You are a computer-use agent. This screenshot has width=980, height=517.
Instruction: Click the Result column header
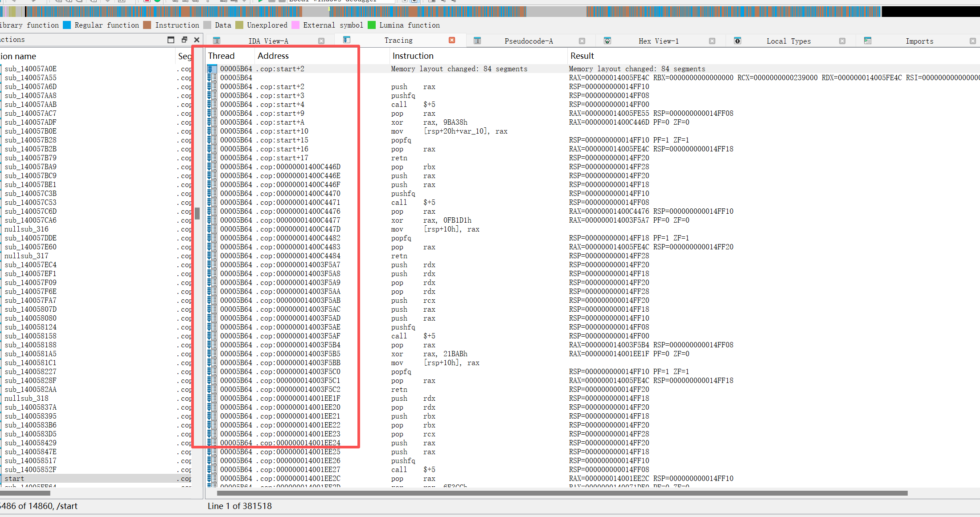(x=582, y=56)
